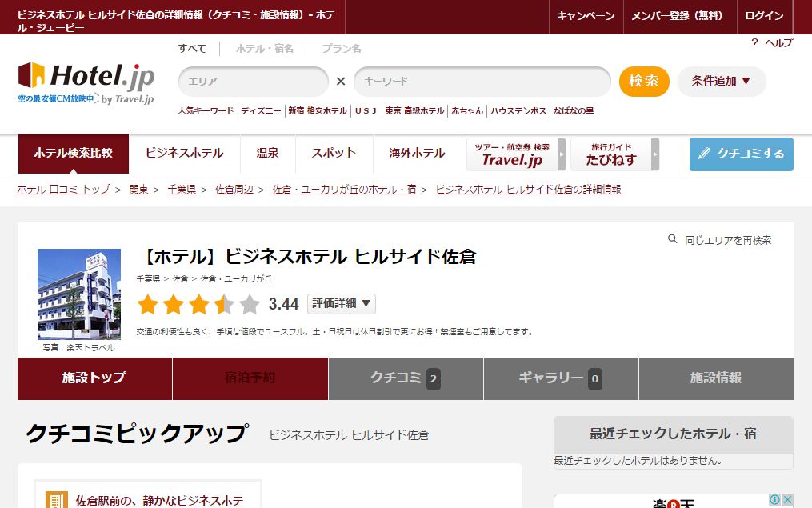812x508 pixels.
Task: Click the 赤ちゃん keyword link
Action: coord(467,111)
